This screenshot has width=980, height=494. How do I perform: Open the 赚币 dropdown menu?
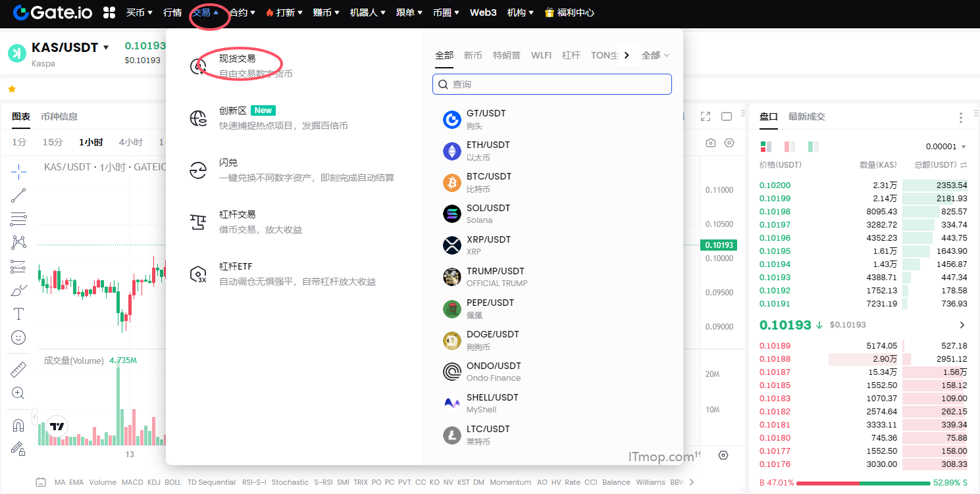[x=326, y=12]
